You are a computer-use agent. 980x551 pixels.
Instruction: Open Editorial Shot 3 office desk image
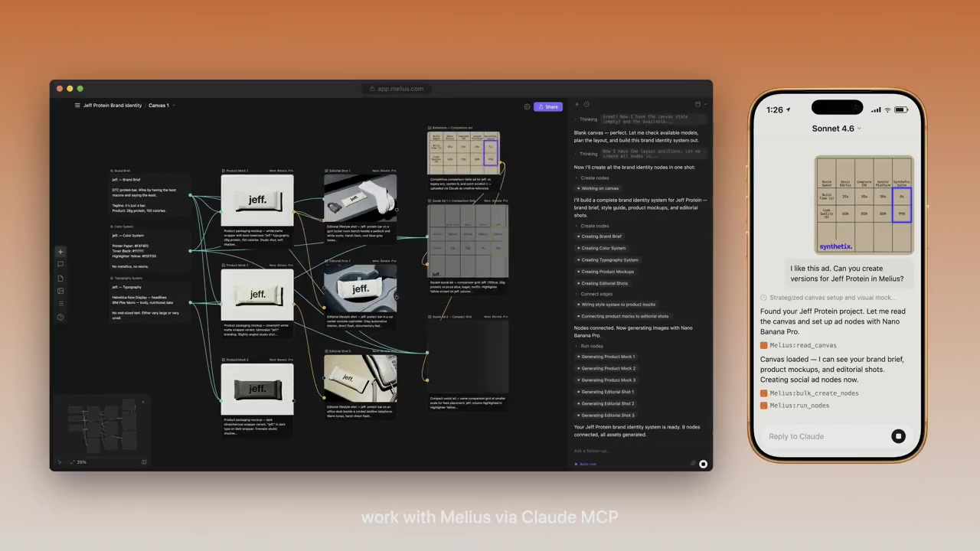[361, 380]
